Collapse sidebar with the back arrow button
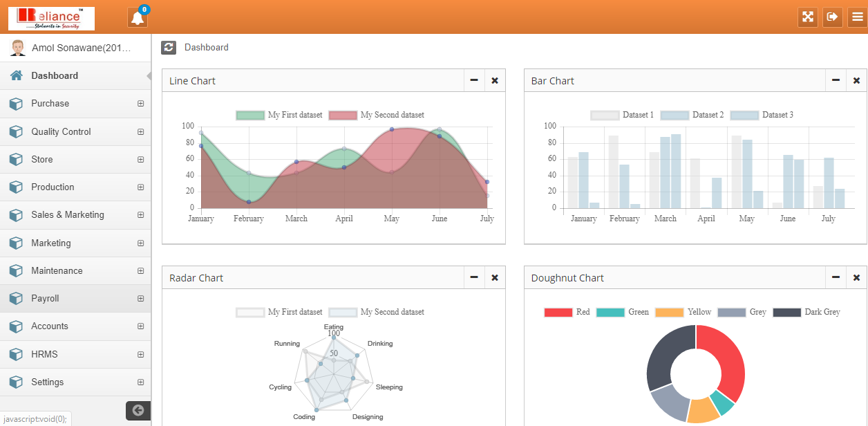Viewport: 868px width, 426px height. pos(138,410)
